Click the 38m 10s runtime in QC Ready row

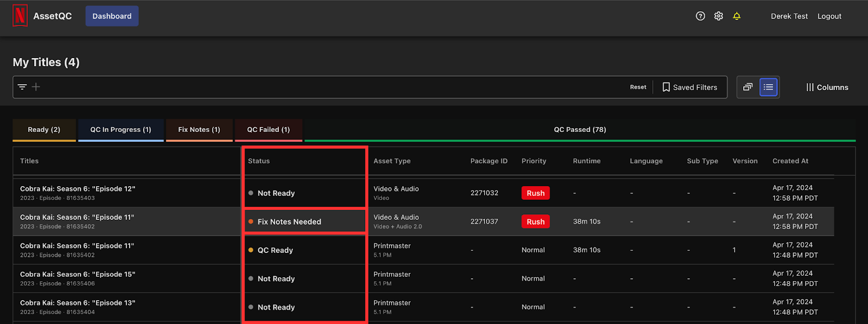(x=586, y=250)
